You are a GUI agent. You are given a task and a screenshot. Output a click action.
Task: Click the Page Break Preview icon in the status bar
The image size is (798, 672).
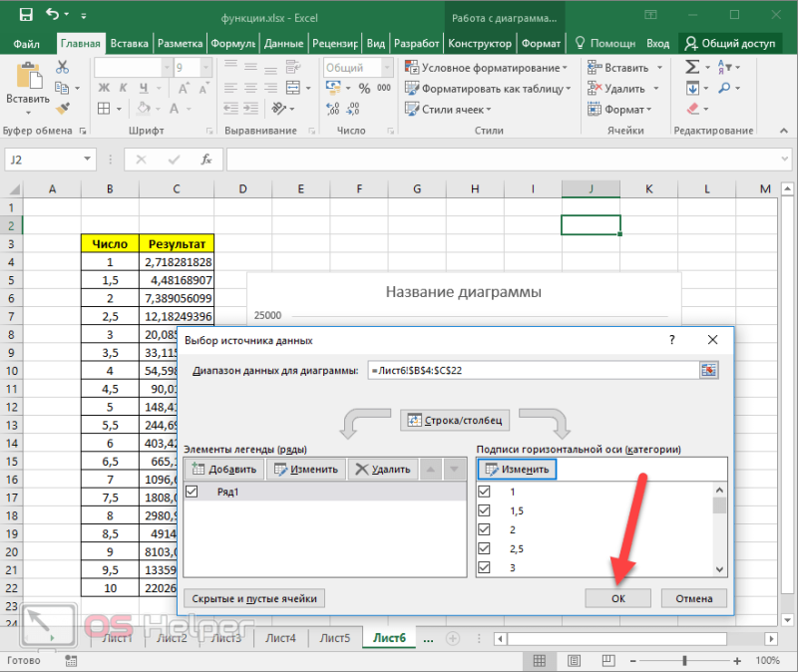click(x=608, y=661)
